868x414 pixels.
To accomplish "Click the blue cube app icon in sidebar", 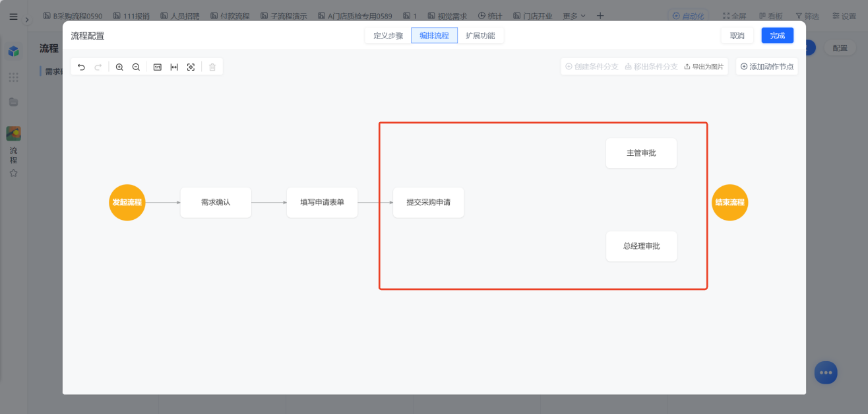I will [x=13, y=51].
